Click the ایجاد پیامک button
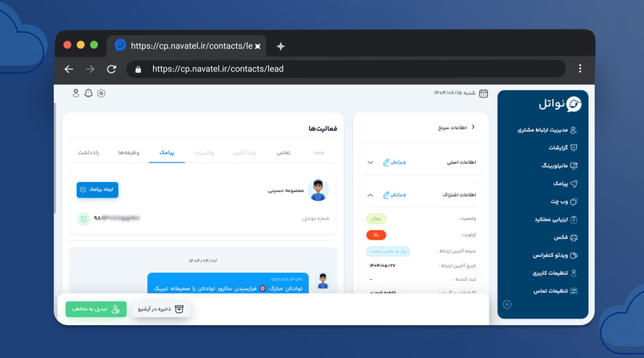This screenshot has width=644, height=358. click(97, 190)
